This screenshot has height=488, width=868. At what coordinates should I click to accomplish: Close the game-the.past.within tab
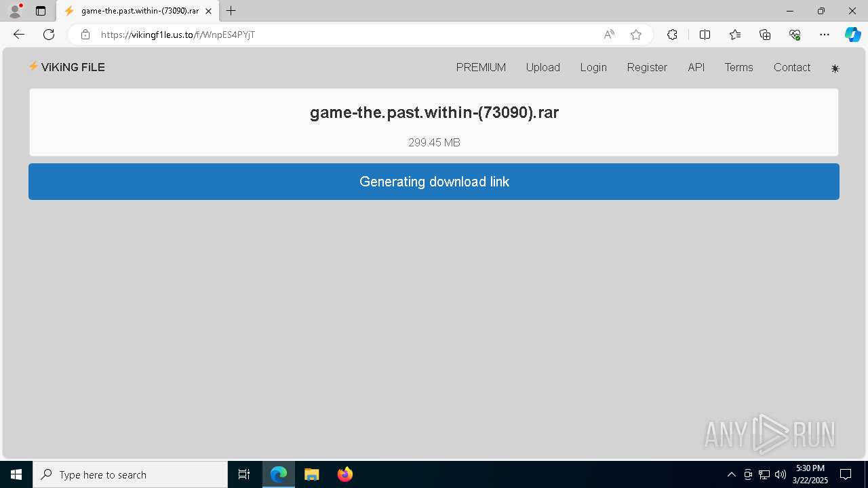pos(208,11)
